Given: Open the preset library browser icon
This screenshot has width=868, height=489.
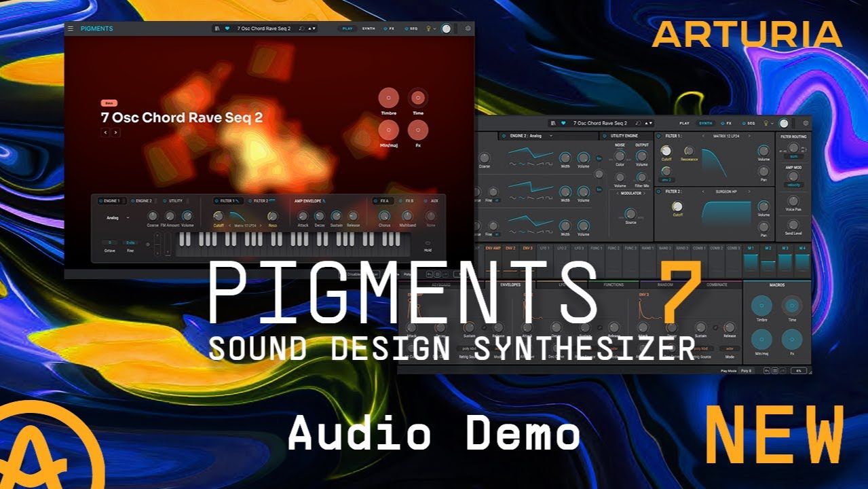Looking at the screenshot, I should (x=217, y=29).
